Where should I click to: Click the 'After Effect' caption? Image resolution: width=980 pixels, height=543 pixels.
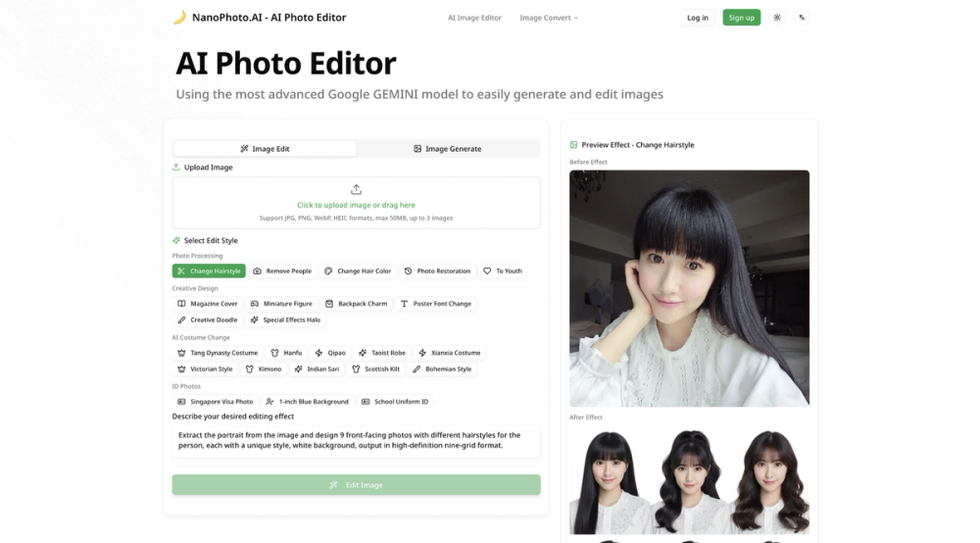pyautogui.click(x=586, y=418)
